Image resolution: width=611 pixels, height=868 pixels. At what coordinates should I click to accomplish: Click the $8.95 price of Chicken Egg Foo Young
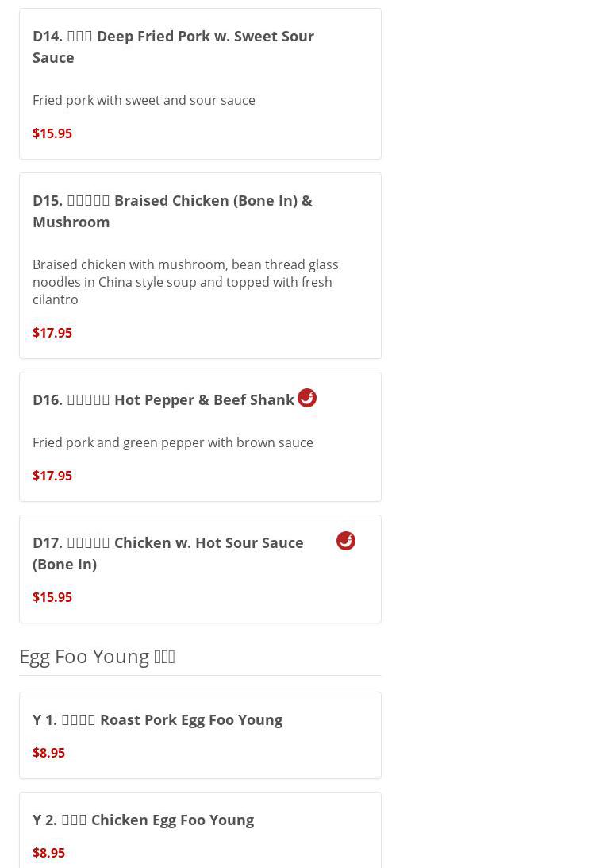point(48,853)
